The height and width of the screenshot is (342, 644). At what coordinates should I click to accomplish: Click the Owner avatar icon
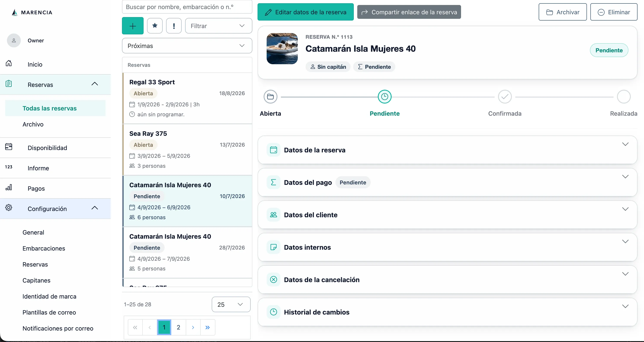tap(14, 40)
